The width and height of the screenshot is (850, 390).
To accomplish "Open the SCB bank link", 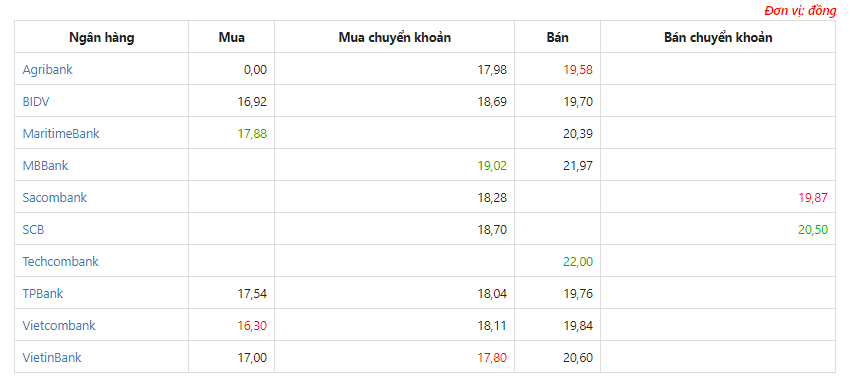I will coord(33,229).
